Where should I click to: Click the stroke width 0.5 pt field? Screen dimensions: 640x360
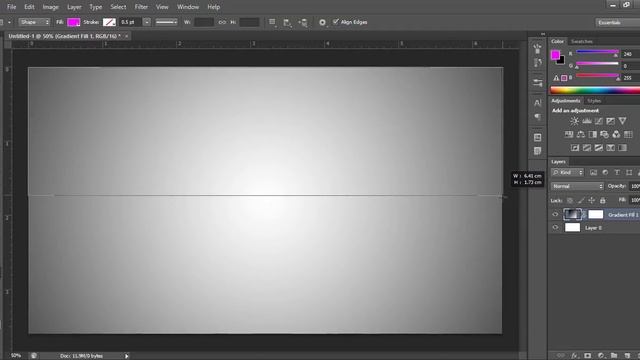tap(131, 22)
